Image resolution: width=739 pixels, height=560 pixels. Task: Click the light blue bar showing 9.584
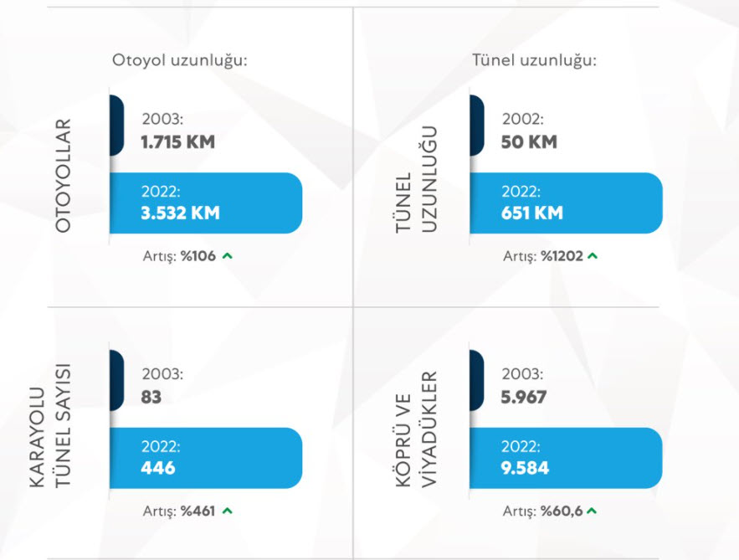566,458
